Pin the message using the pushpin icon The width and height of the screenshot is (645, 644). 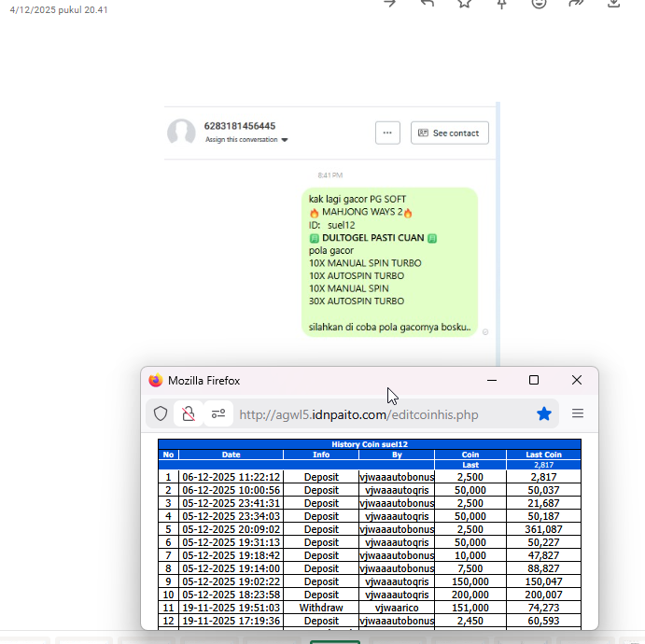pyautogui.click(x=502, y=4)
